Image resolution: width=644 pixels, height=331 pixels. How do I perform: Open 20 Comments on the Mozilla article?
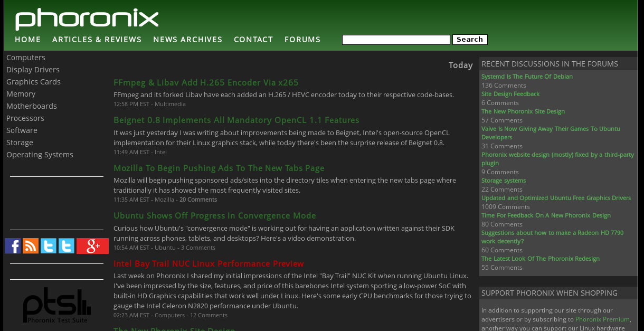point(198,200)
